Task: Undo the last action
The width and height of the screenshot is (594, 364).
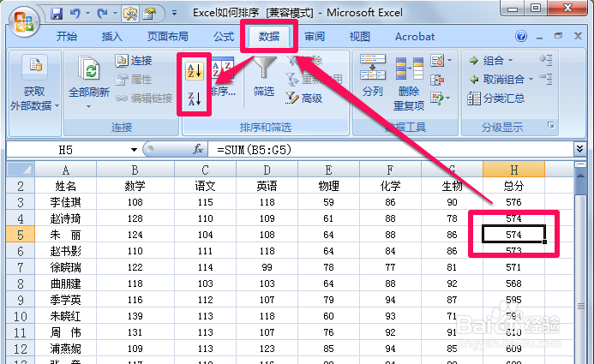Action: pyautogui.click(x=75, y=14)
